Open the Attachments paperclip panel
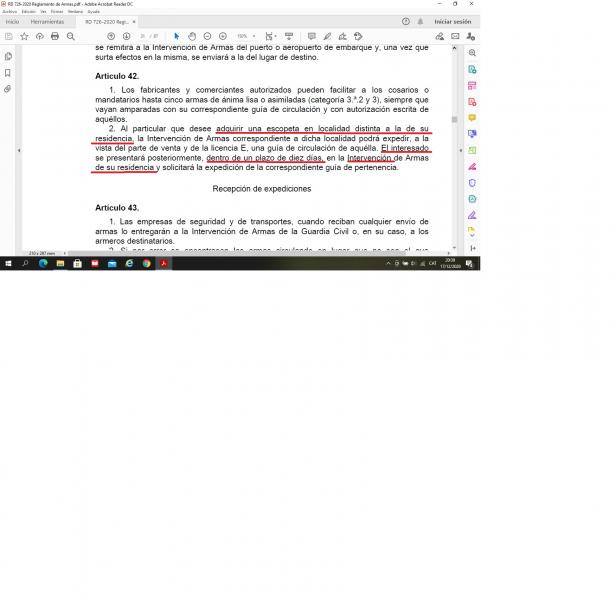 9,89
